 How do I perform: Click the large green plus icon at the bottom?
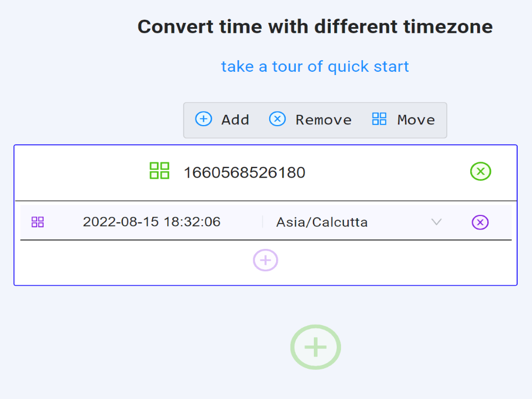(315, 347)
